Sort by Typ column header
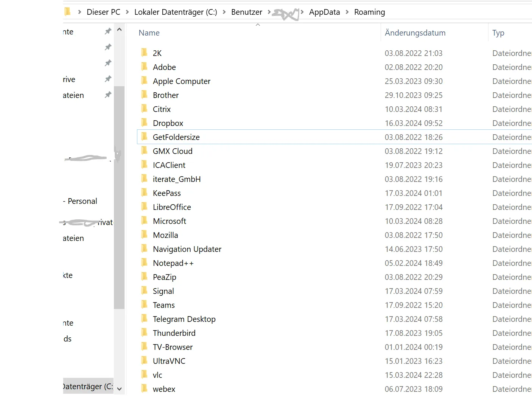 (x=498, y=33)
